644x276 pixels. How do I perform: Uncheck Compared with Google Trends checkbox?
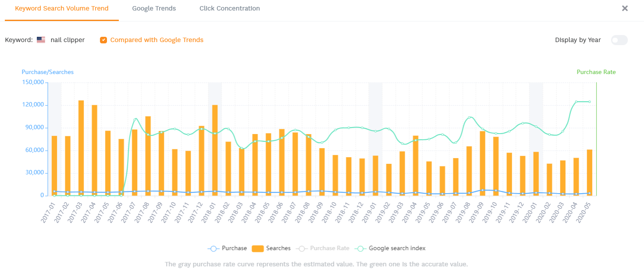103,40
